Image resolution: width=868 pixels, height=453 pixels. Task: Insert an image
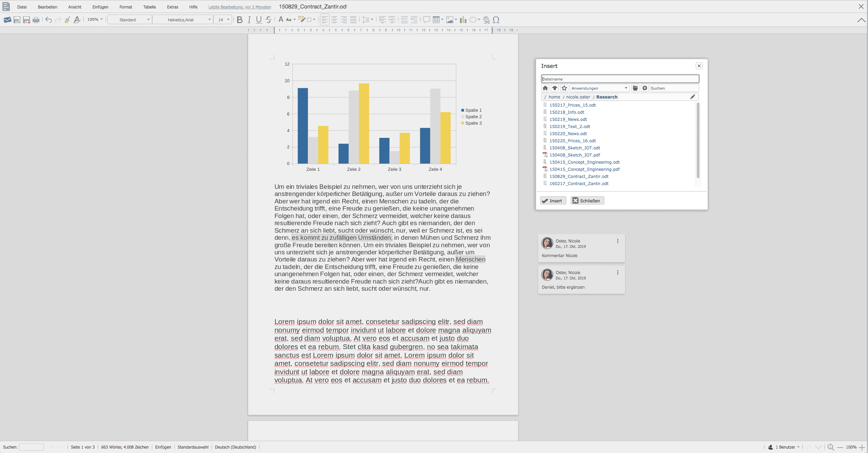click(x=450, y=19)
